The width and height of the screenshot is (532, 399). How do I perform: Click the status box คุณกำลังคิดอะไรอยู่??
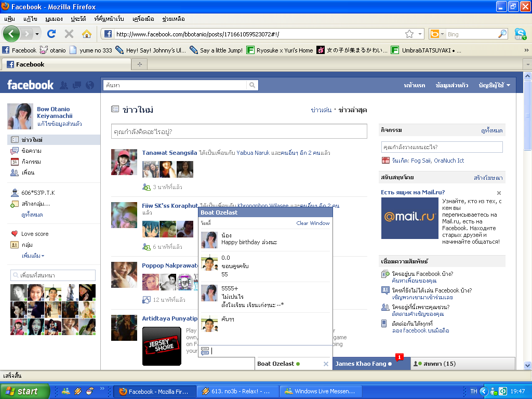click(x=239, y=131)
